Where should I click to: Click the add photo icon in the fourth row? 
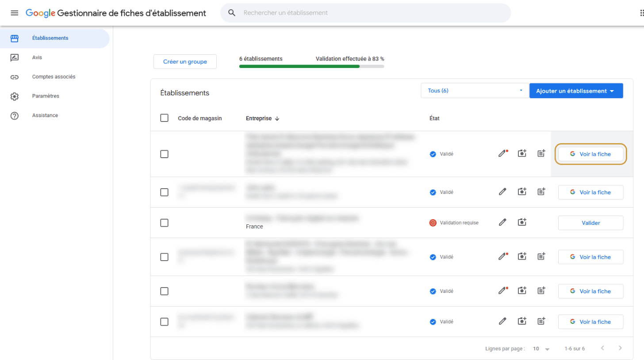522,257
